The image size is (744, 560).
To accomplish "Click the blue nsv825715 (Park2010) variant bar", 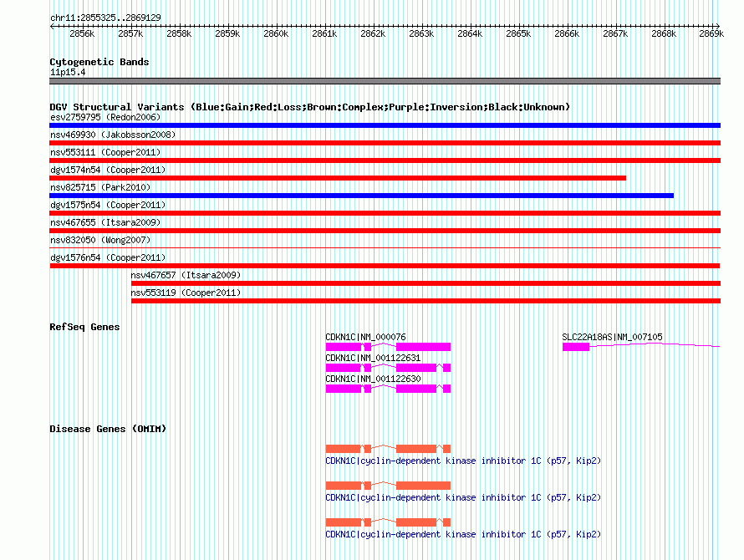I will [361, 196].
